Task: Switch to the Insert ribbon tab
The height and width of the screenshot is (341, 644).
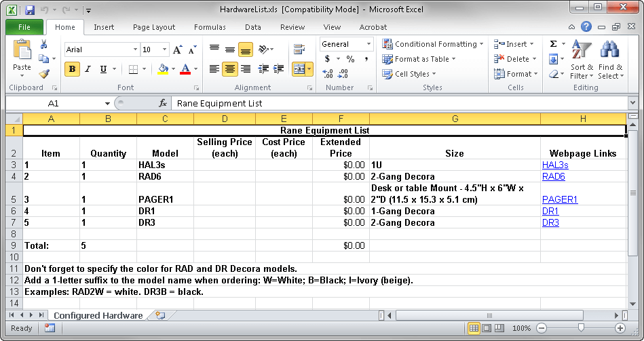Action: click(104, 27)
